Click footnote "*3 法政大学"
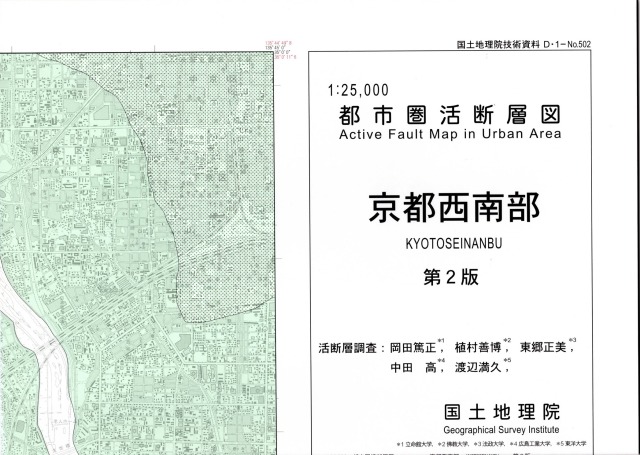This screenshot has height=455, width=640. pyautogui.click(x=489, y=444)
